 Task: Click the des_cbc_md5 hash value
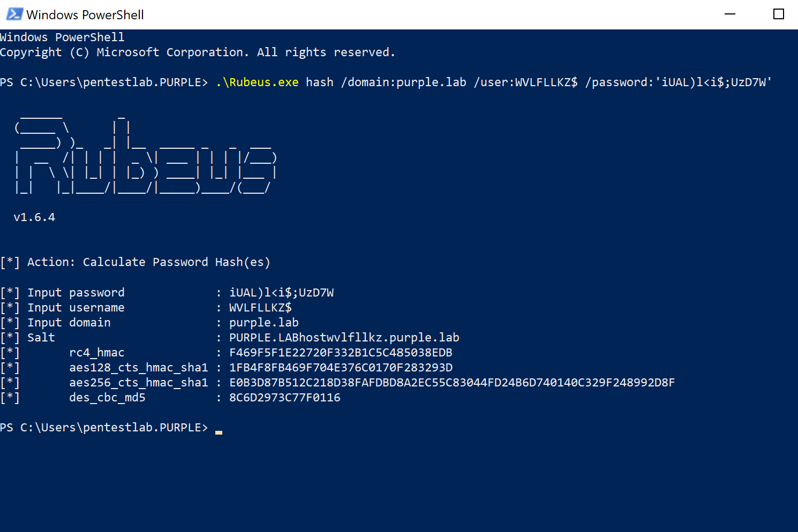[284, 398]
